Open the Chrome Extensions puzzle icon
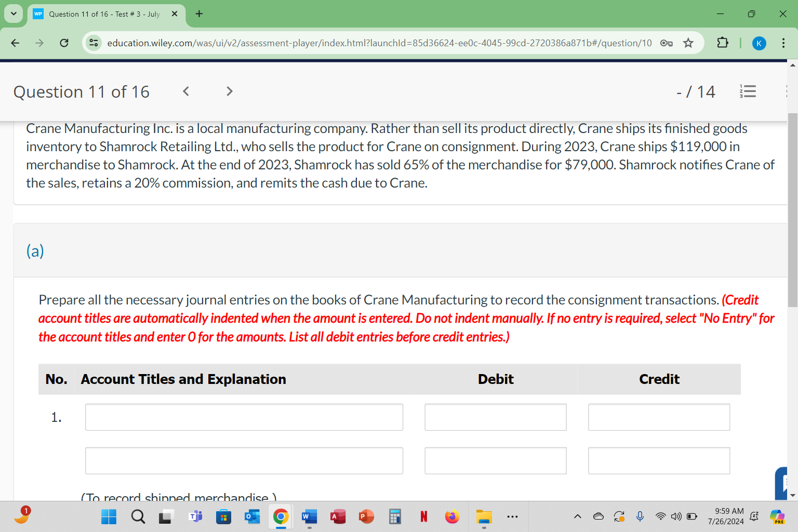 [722, 43]
